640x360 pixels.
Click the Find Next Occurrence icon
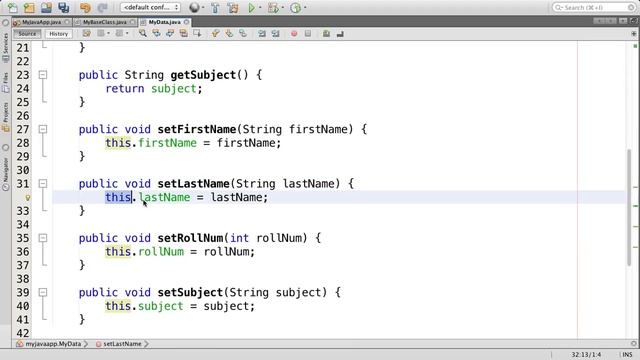170,33
